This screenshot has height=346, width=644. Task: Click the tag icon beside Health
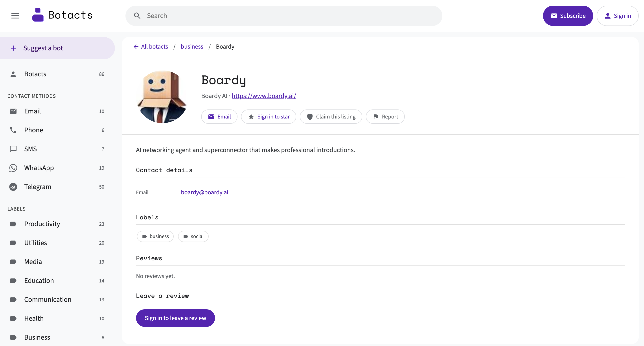click(13, 319)
